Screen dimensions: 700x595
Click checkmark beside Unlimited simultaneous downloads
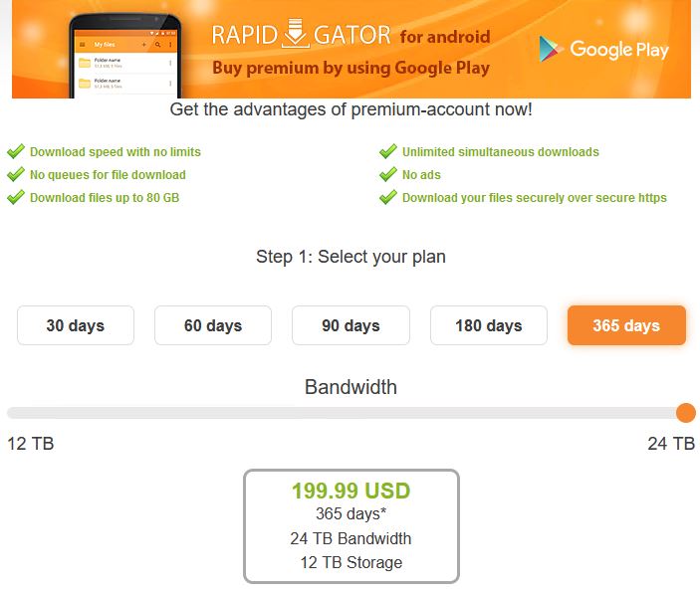point(388,151)
